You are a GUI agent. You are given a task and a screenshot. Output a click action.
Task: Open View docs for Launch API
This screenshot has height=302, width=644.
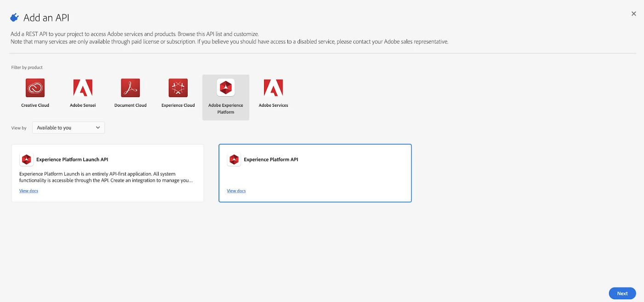coord(29,191)
